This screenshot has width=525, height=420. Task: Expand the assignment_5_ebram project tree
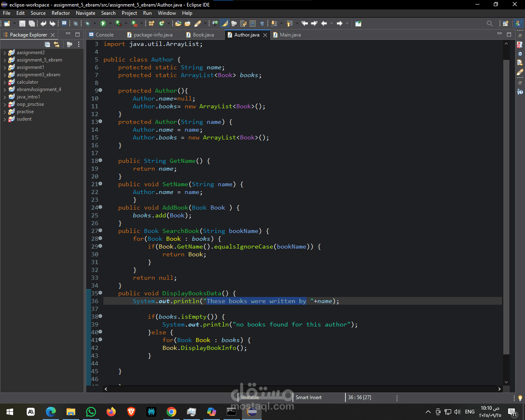coord(5,60)
